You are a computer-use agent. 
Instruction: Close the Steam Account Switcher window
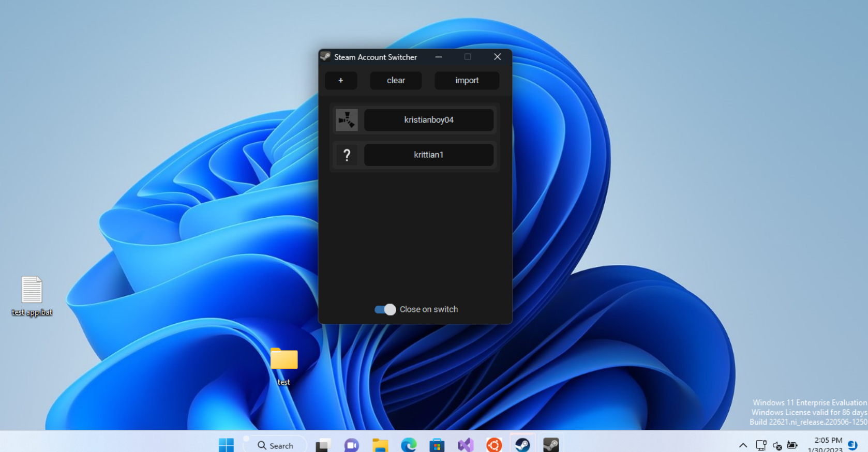pyautogui.click(x=497, y=57)
